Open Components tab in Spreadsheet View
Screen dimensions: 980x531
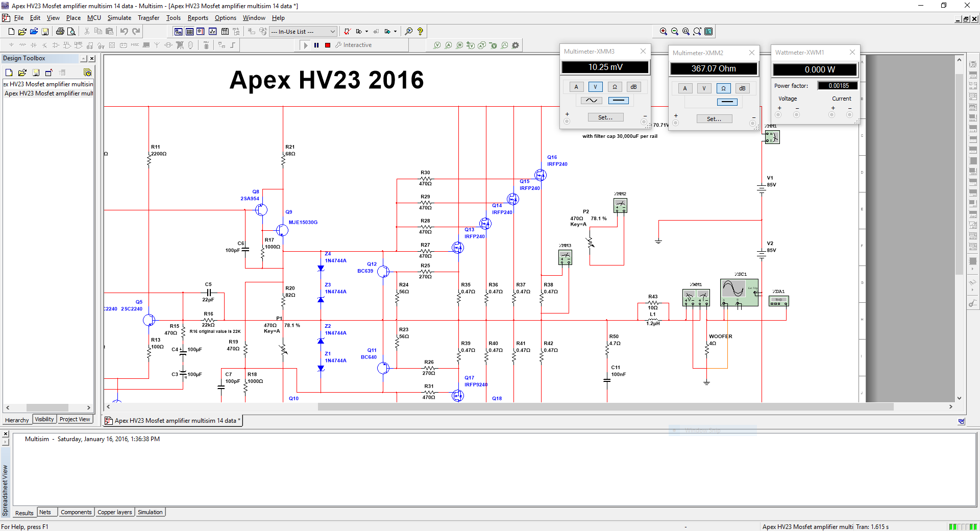coord(76,513)
